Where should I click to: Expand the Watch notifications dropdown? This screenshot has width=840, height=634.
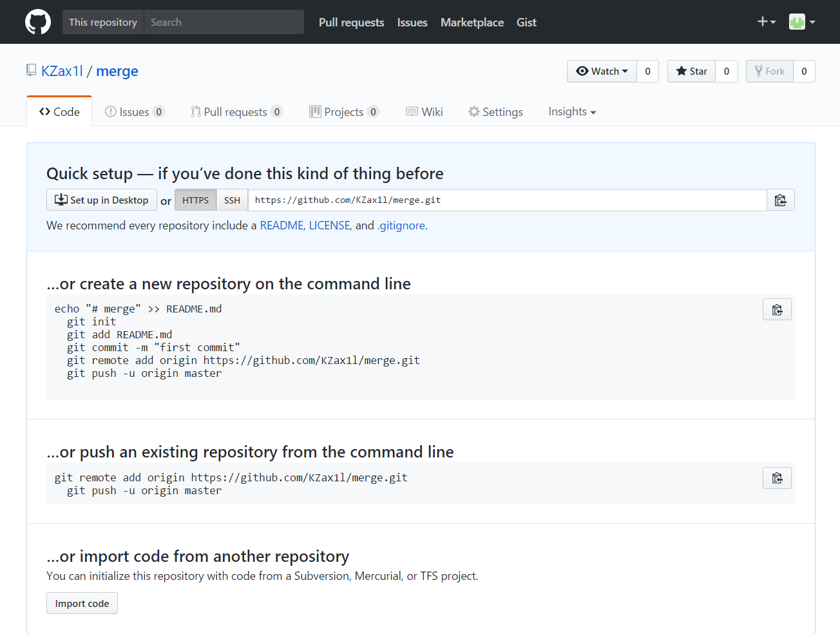click(602, 71)
